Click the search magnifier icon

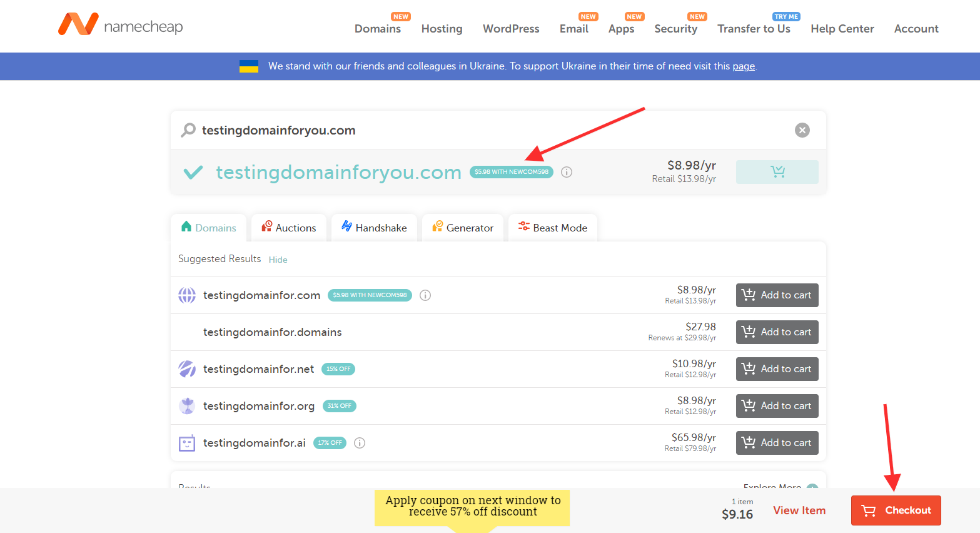click(188, 130)
